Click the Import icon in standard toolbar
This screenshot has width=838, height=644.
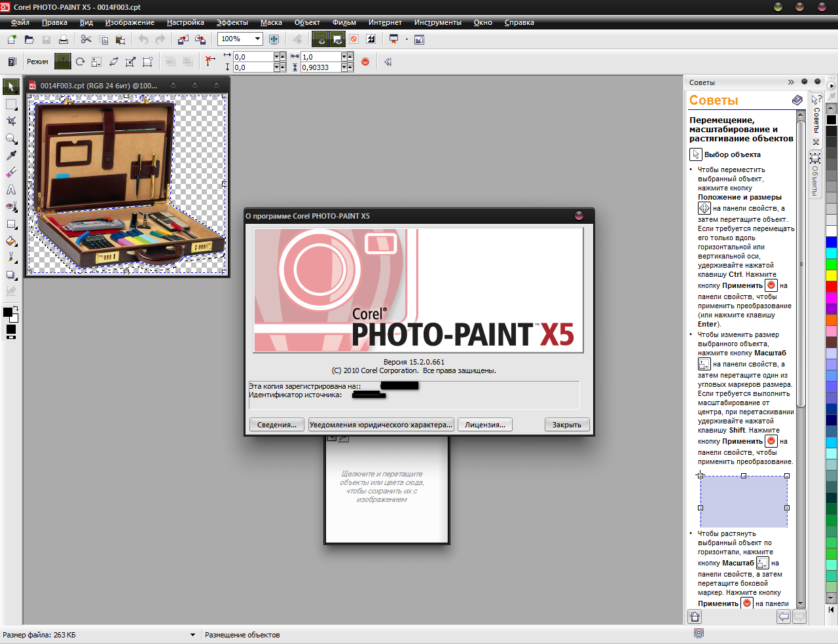point(183,39)
